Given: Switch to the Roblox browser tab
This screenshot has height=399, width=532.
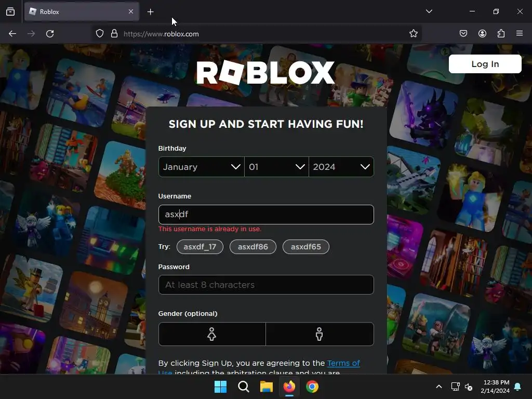Looking at the screenshot, I should tap(82, 11).
